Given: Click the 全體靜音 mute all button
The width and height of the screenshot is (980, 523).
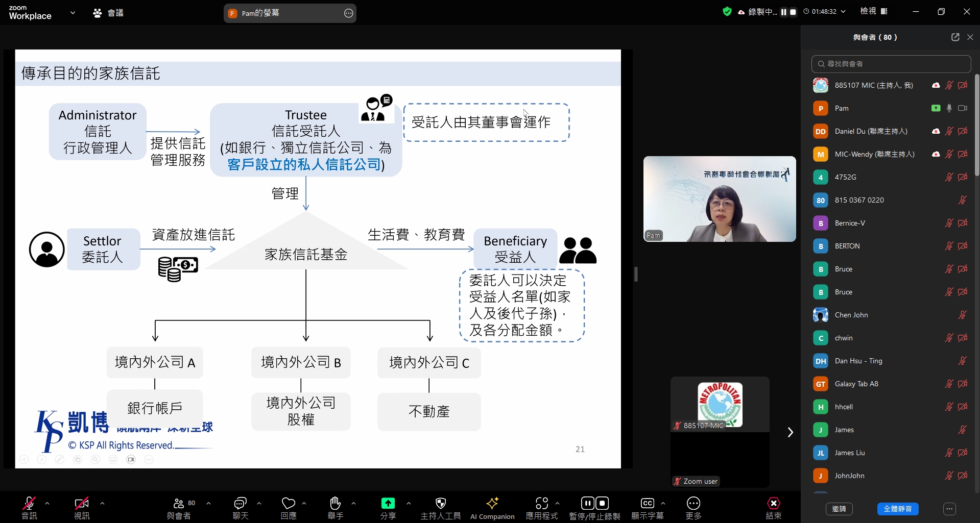Looking at the screenshot, I should pyautogui.click(x=897, y=509).
